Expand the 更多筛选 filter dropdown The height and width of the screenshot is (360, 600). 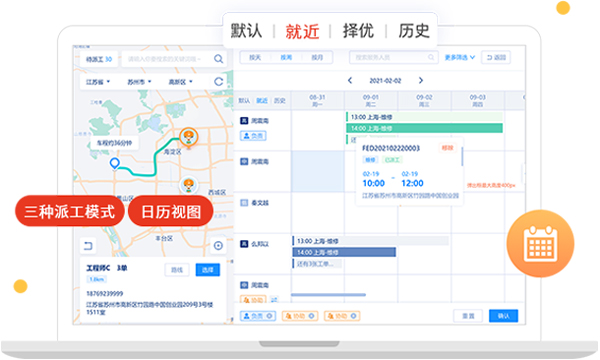[x=460, y=57]
